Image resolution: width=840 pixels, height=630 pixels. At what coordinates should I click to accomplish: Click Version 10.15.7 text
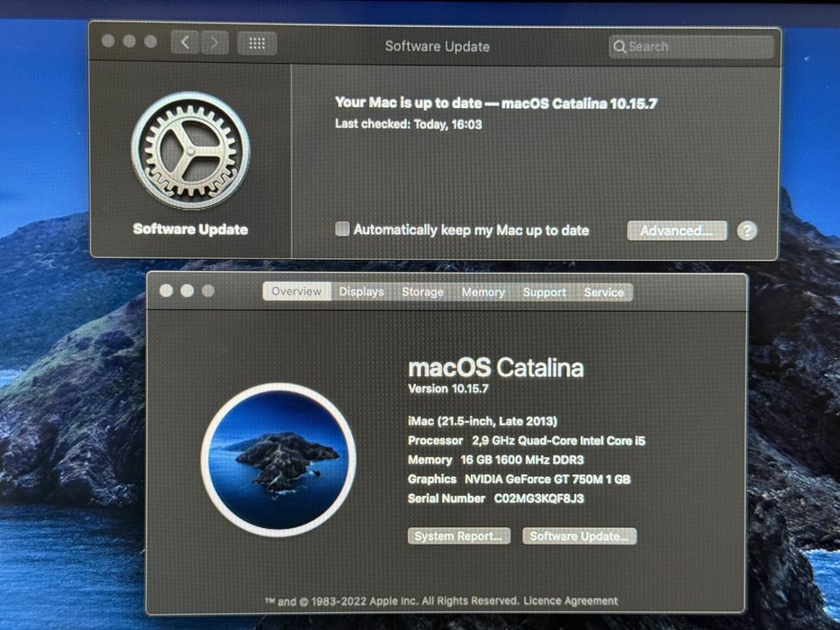(x=448, y=389)
